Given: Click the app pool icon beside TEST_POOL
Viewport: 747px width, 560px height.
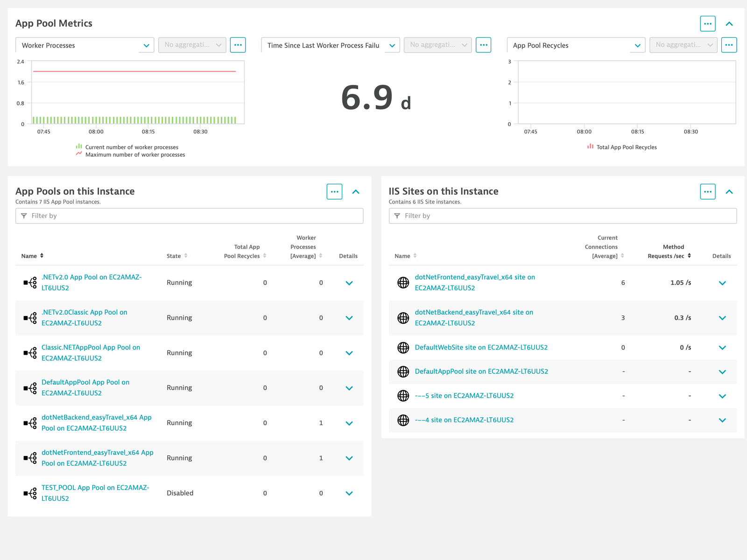Looking at the screenshot, I should click(x=30, y=493).
